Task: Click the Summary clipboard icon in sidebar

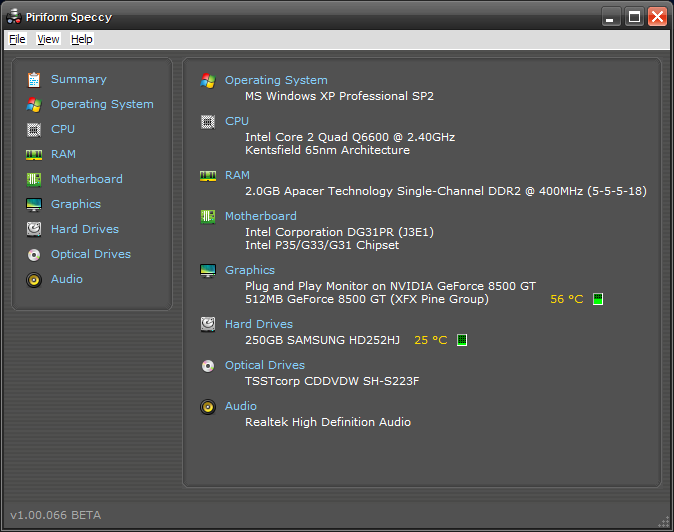Action: pos(34,79)
